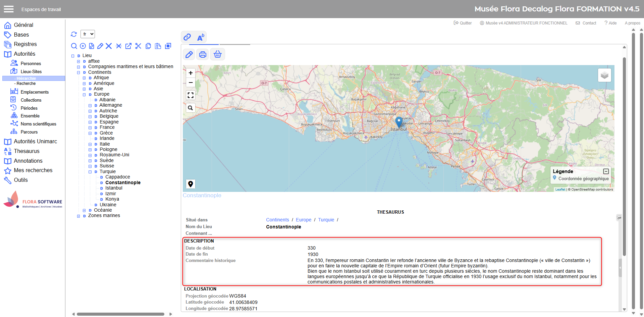The width and height of the screenshot is (644, 317).
Task: Click the print record icon
Action: pyautogui.click(x=203, y=54)
